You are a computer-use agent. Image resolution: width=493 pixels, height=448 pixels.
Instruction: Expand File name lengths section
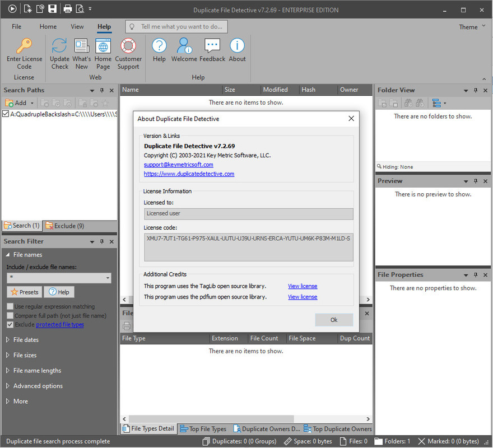(7, 371)
